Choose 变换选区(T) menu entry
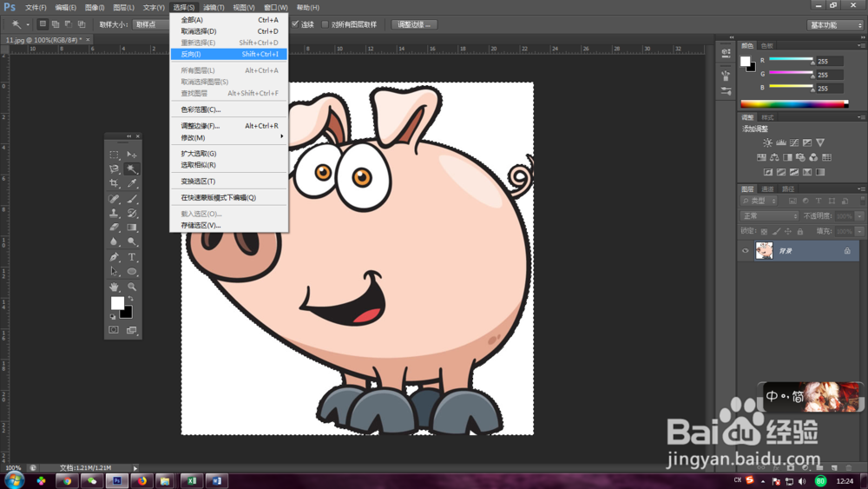Screen dimensions: 868x489 coord(229,181)
